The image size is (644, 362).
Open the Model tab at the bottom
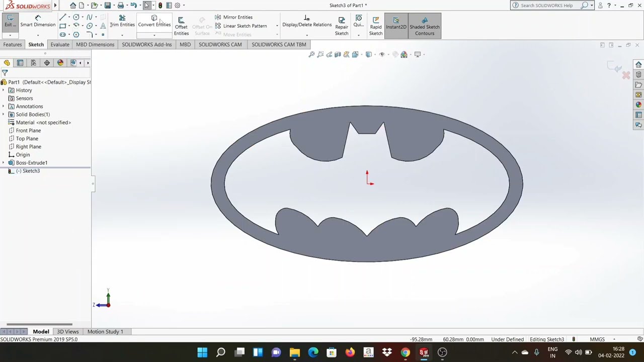(x=41, y=332)
